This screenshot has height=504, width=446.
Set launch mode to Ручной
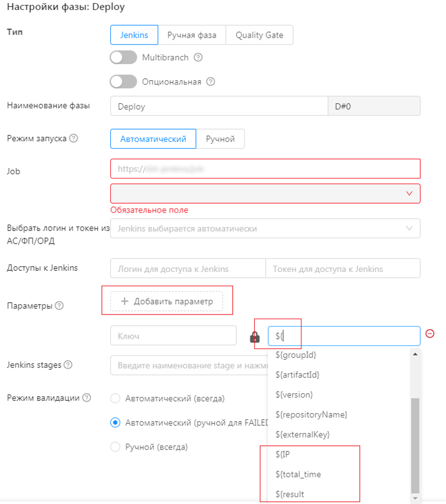coord(220,139)
